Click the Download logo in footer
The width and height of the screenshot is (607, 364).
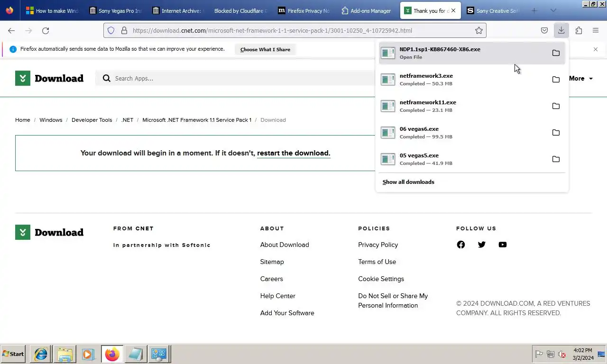pos(49,232)
